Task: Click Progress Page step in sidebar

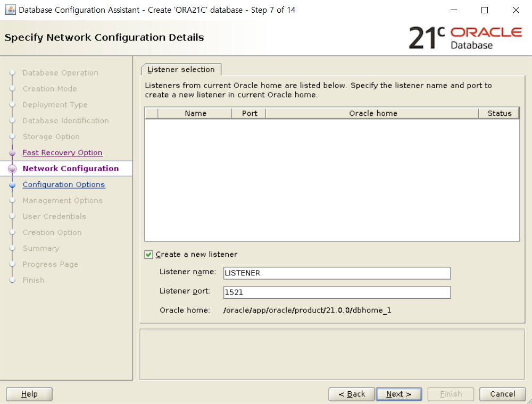Action: pyautogui.click(x=51, y=264)
